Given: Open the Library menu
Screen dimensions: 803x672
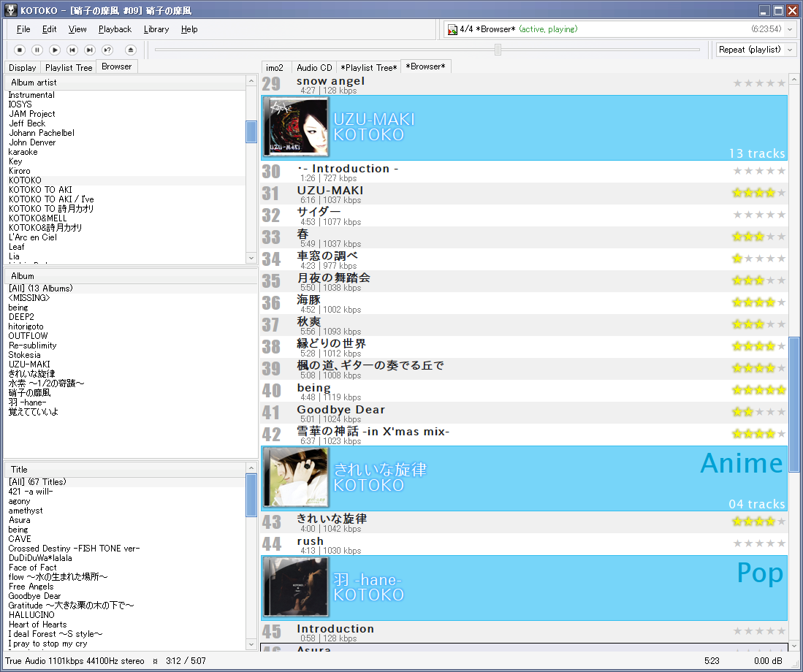Looking at the screenshot, I should (155, 29).
